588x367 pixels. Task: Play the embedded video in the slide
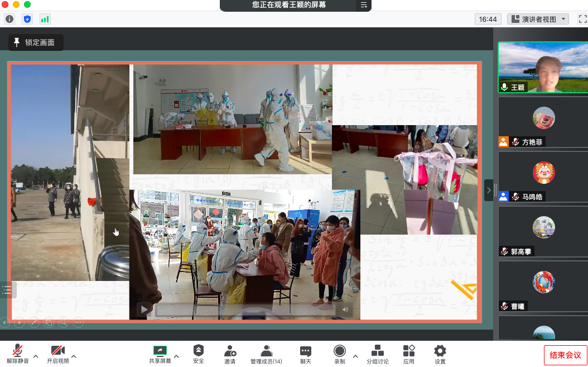coord(144,309)
